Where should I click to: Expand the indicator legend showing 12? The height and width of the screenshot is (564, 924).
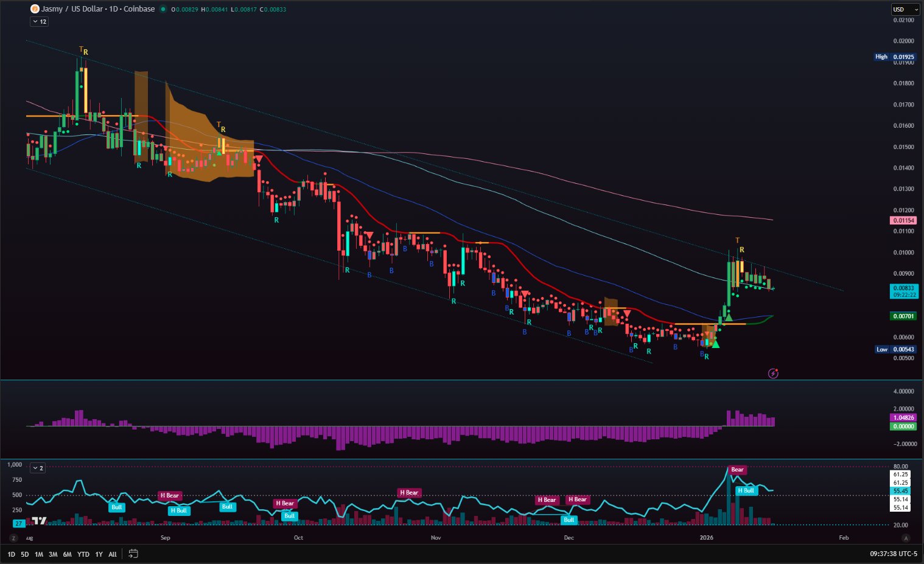(x=40, y=21)
